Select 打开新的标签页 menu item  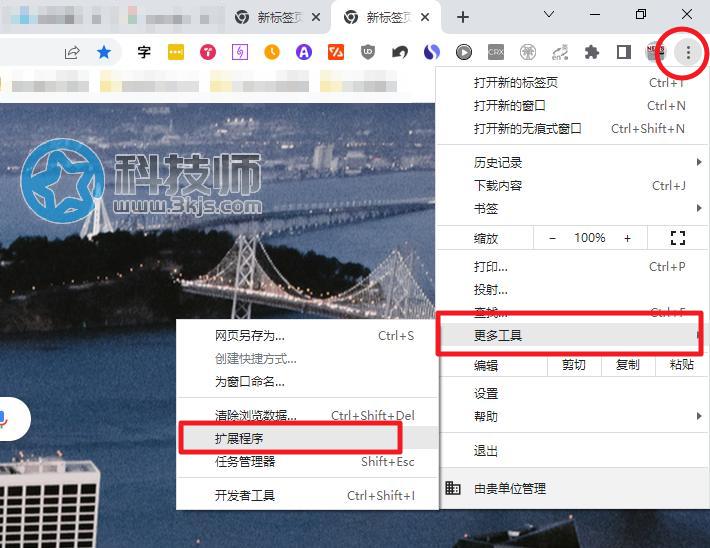point(571,82)
